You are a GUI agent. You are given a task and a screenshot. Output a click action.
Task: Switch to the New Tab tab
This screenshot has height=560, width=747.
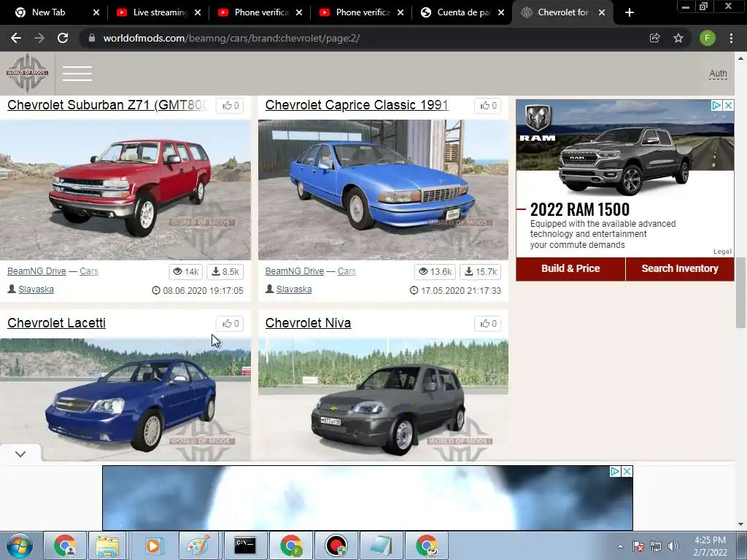(47, 12)
